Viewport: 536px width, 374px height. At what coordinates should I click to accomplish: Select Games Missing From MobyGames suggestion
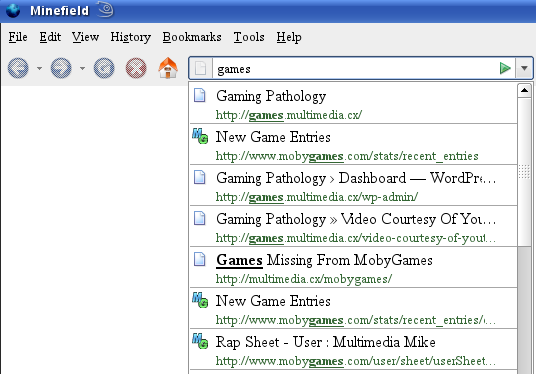(324, 260)
